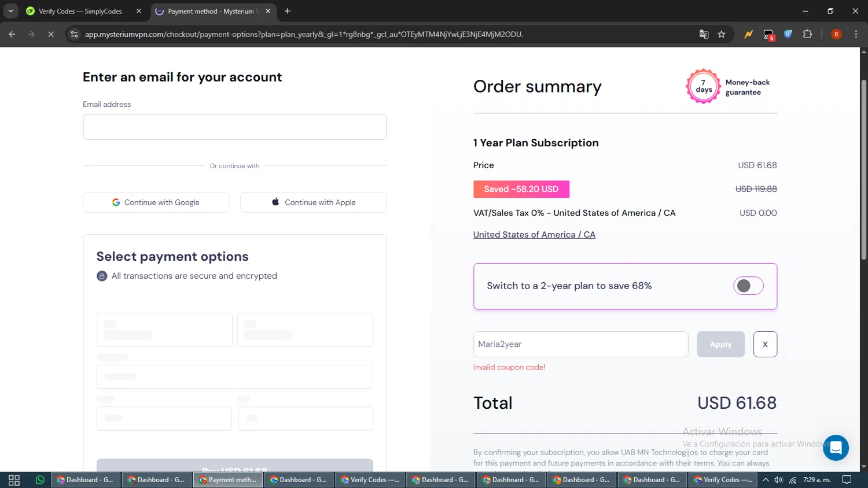Open the translate page icon
The image size is (868, 488).
click(x=704, y=34)
